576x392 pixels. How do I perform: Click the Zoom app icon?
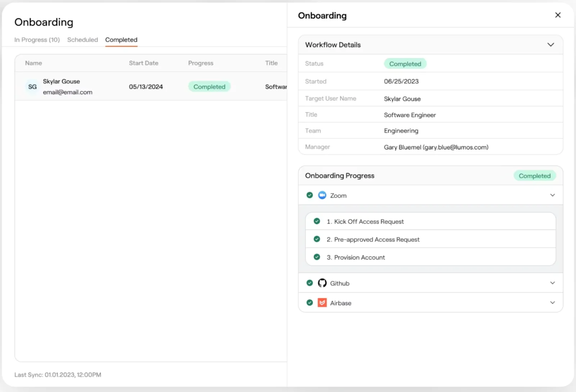pyautogui.click(x=322, y=195)
